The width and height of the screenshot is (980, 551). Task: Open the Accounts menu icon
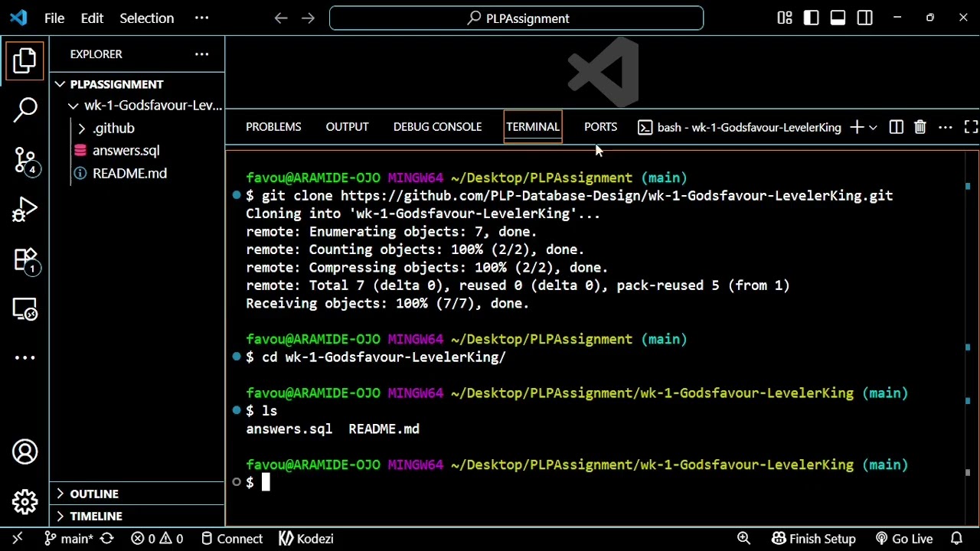[25, 452]
